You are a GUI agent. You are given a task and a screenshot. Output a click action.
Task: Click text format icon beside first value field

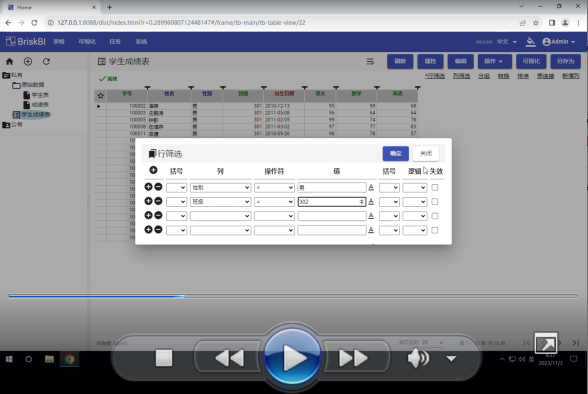tap(371, 187)
